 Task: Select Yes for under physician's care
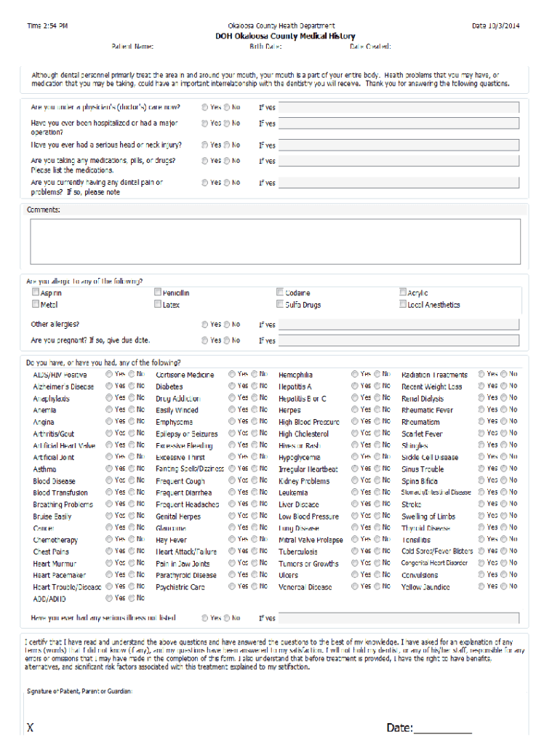[205, 107]
